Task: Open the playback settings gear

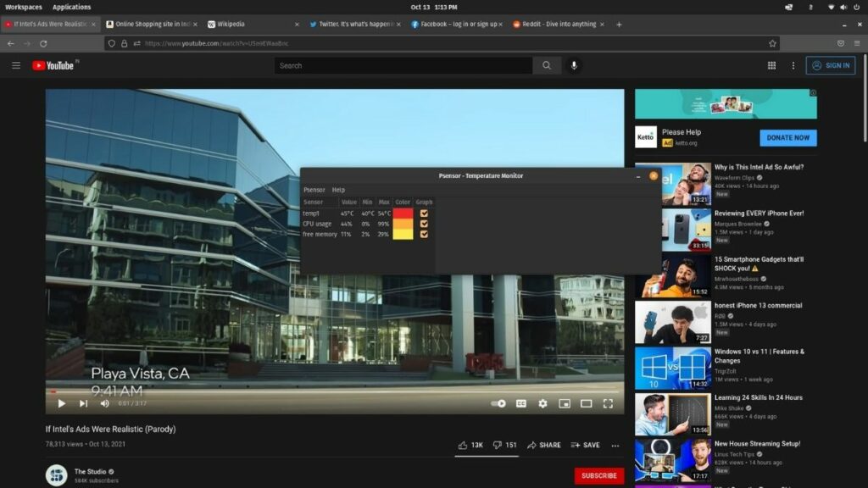Action: [x=543, y=404]
